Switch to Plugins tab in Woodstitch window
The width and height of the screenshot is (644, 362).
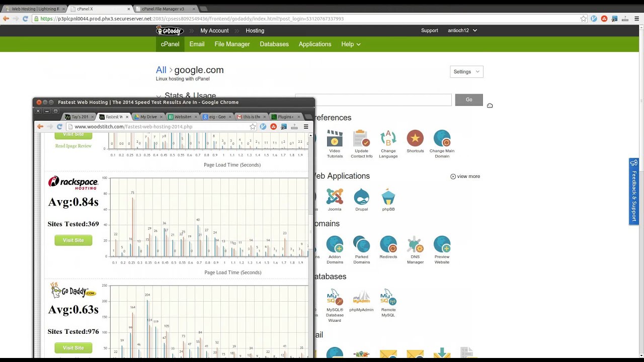pyautogui.click(x=285, y=117)
